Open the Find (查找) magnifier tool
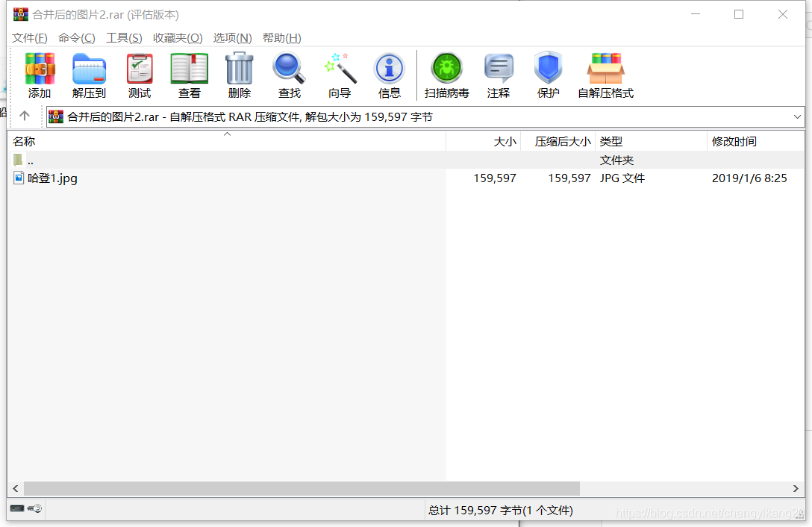This screenshot has width=812, height=527. [289, 75]
